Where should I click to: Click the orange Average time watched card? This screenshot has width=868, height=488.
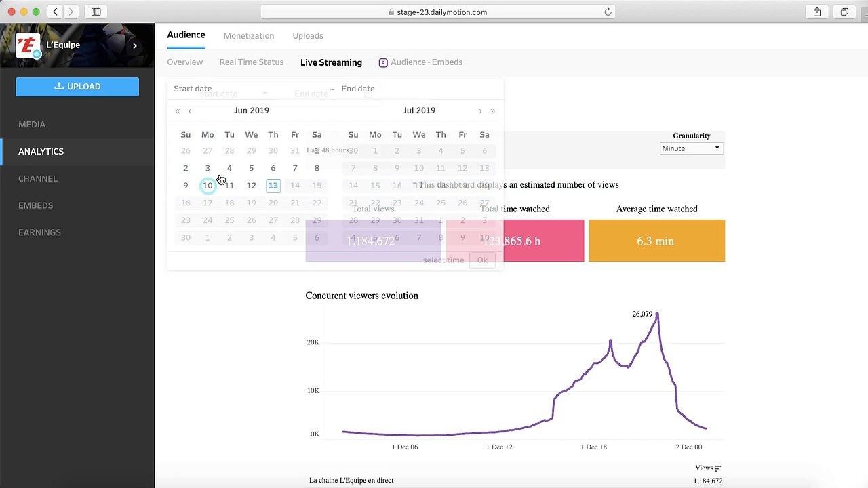(x=656, y=241)
